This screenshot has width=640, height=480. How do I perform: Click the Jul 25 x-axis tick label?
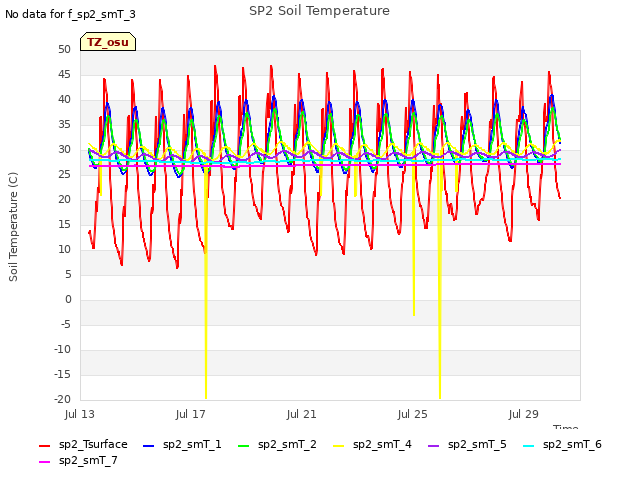click(x=413, y=414)
